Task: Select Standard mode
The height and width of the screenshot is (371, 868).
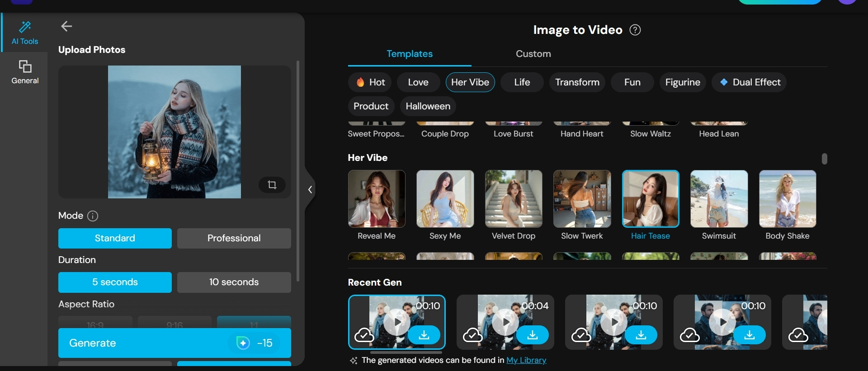Action: pos(115,238)
